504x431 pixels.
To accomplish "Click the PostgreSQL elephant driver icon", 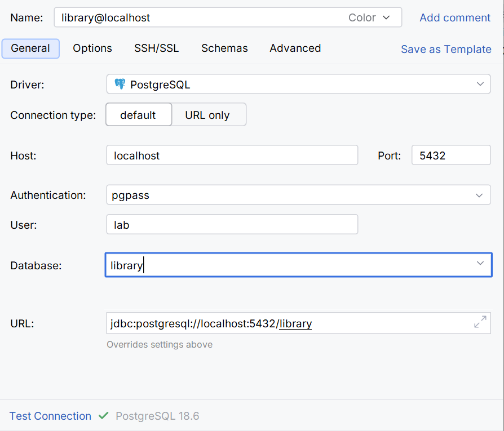I will point(120,84).
